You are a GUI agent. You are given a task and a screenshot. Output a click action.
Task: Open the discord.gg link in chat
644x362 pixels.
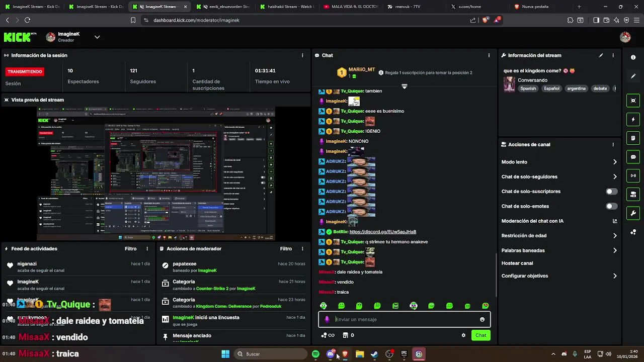point(382,232)
